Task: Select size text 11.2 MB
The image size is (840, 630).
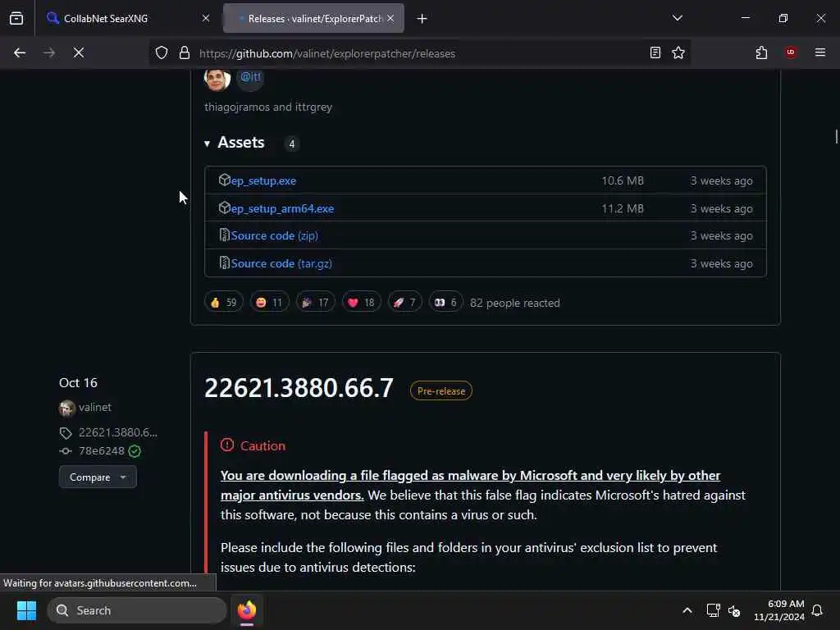Action: point(623,209)
